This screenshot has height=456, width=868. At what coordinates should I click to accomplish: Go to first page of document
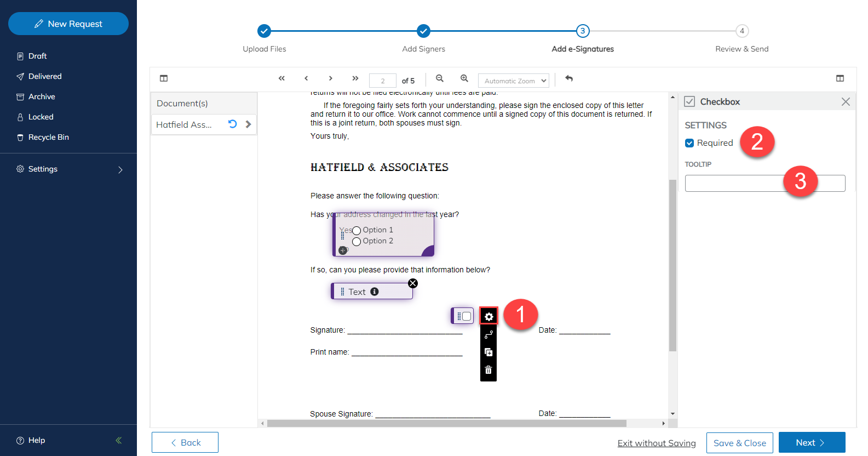pos(281,78)
